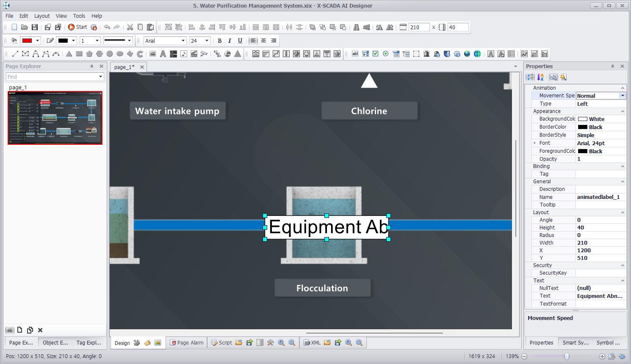Open the Page Explorer Find dropdown

click(x=100, y=77)
